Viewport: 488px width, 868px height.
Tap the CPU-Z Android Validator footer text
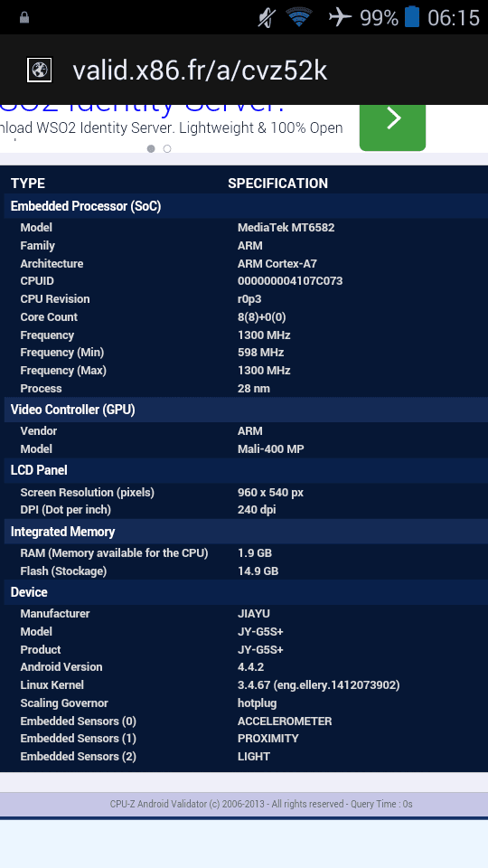coord(261,804)
